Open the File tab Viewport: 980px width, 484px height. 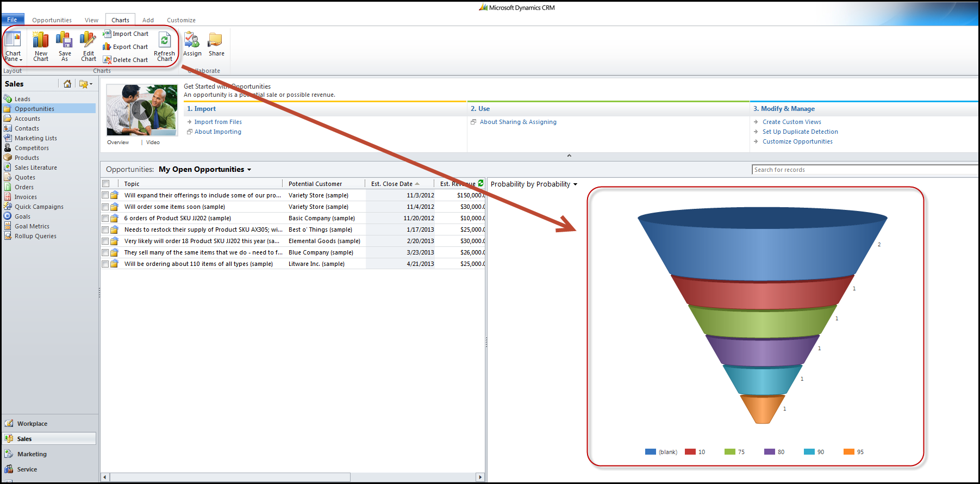(x=12, y=20)
